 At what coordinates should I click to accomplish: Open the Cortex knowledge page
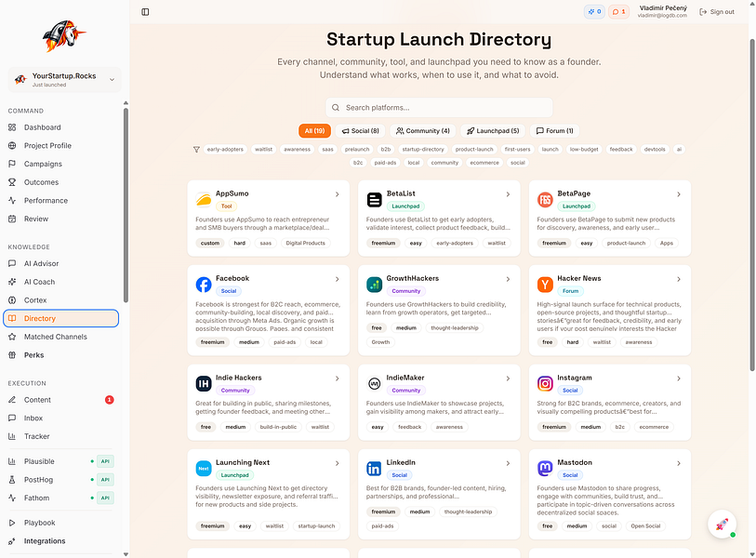click(x=60, y=300)
